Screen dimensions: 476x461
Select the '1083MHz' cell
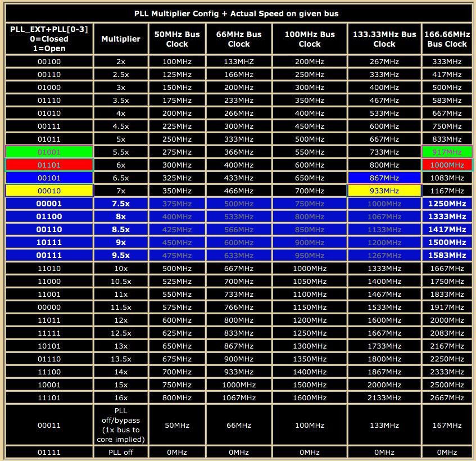[x=447, y=178]
